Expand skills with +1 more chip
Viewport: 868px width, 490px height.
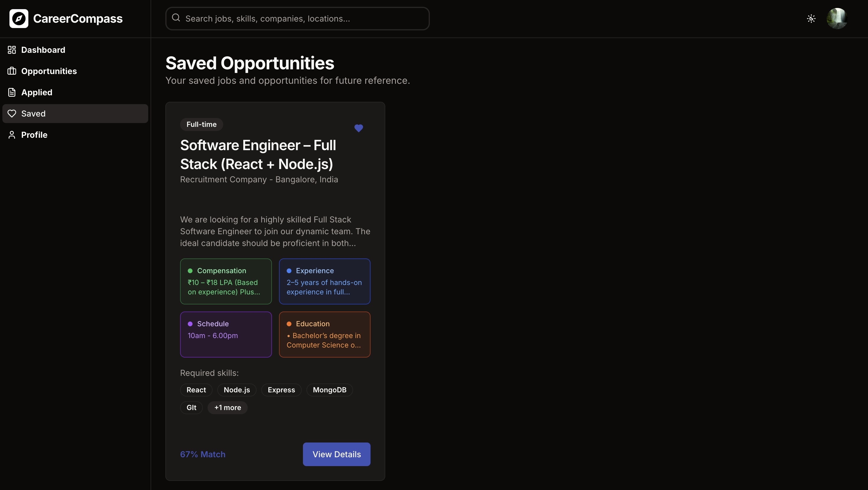tap(227, 407)
